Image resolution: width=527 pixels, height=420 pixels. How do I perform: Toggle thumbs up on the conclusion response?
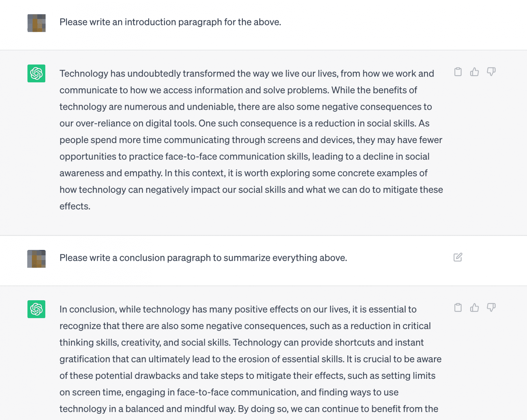(475, 308)
